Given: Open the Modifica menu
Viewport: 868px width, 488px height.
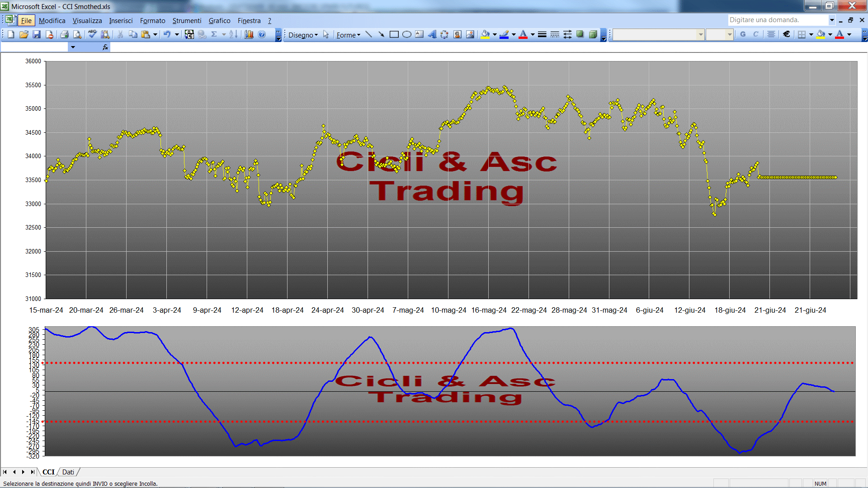Looking at the screenshot, I should pyautogui.click(x=52, y=20).
